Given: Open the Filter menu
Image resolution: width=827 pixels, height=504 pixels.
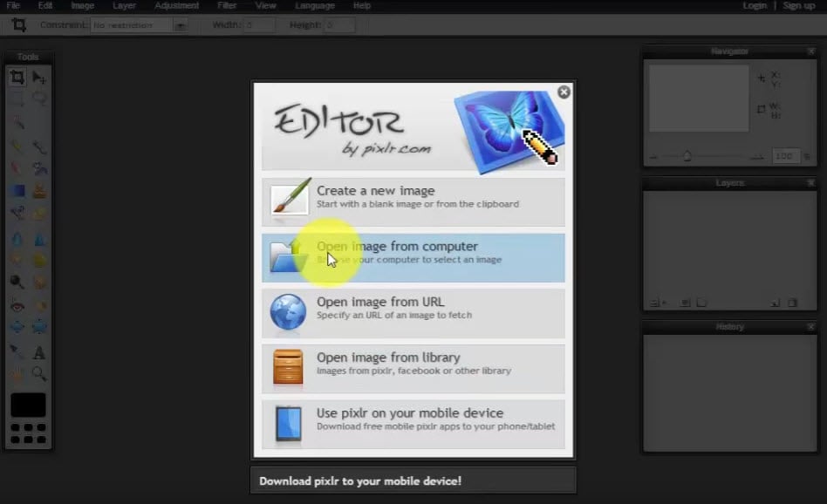Looking at the screenshot, I should [227, 5].
